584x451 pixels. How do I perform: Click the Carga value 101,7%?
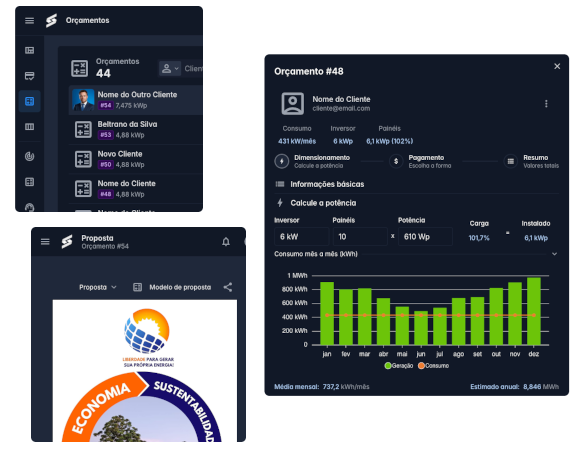point(479,238)
